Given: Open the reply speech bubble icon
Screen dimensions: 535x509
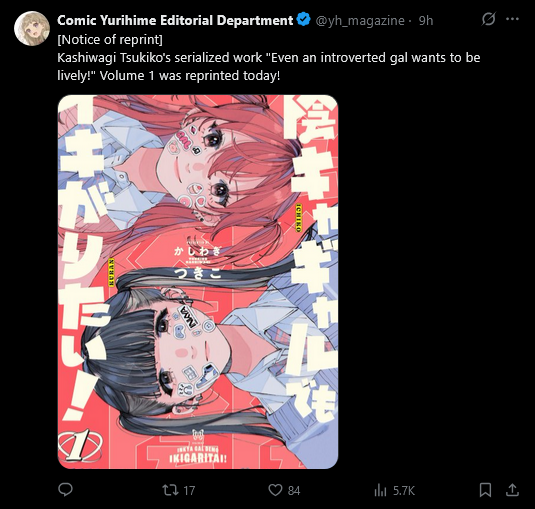Looking at the screenshot, I should click(66, 490).
